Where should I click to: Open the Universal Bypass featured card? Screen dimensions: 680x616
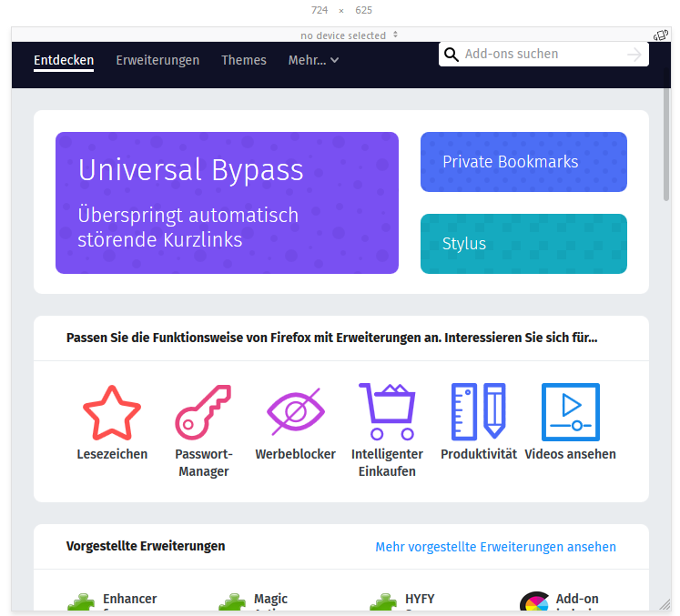(227, 203)
